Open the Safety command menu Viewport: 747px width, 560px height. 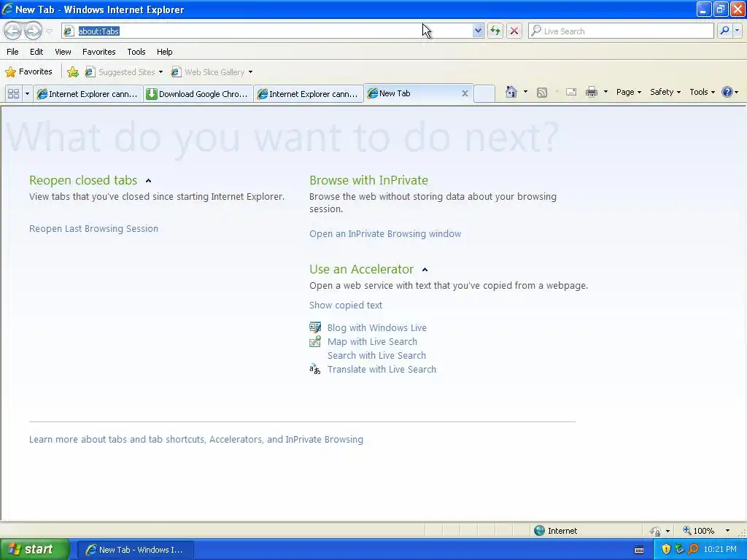[665, 92]
